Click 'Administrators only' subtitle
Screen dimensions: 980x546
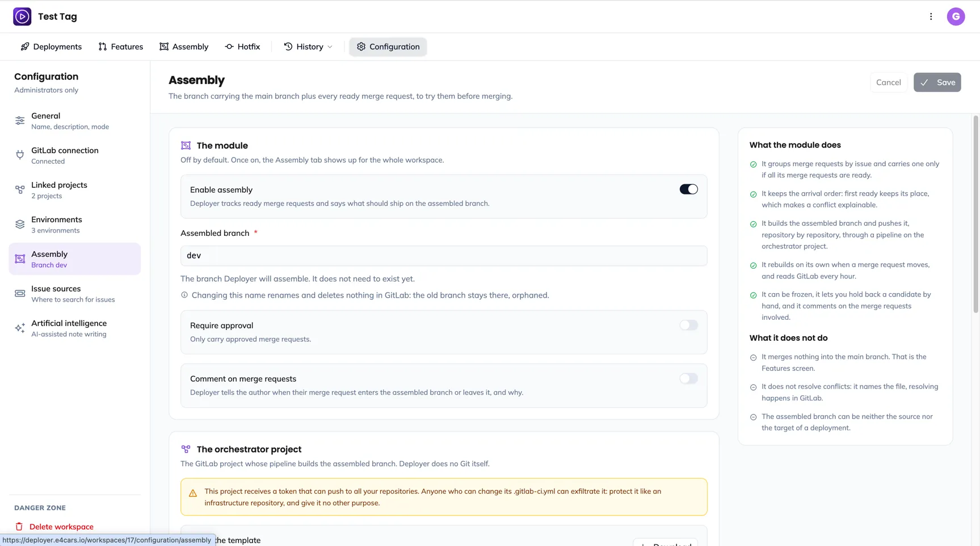pyautogui.click(x=46, y=90)
